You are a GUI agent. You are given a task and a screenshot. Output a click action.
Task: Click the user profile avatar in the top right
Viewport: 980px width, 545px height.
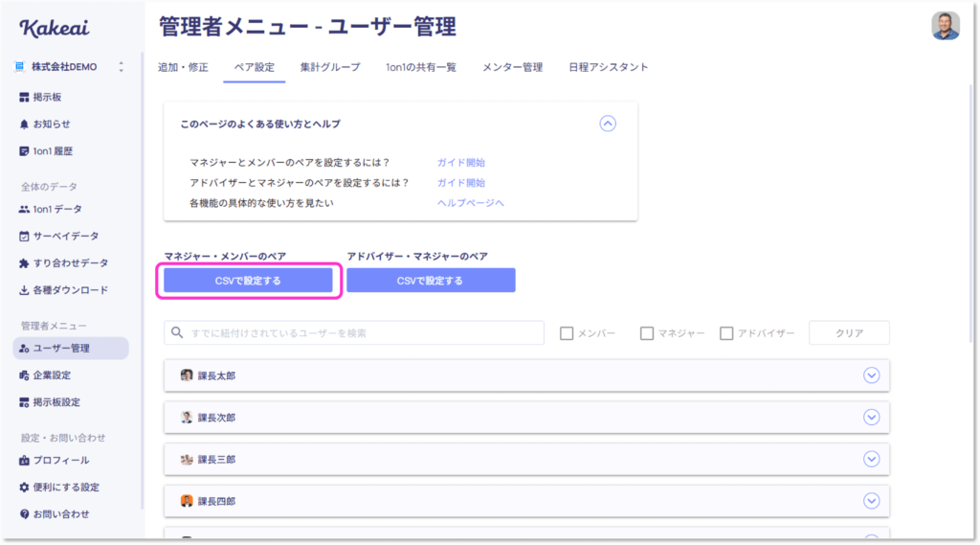[x=945, y=26]
